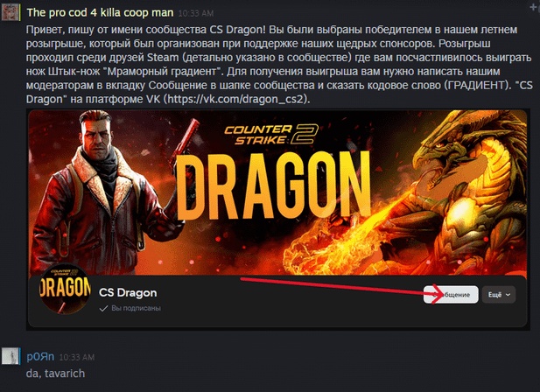Viewport: 540px width, 392px height.
Task: Click the chevron arrow next to Ещё
Action: pyautogui.click(x=508, y=295)
